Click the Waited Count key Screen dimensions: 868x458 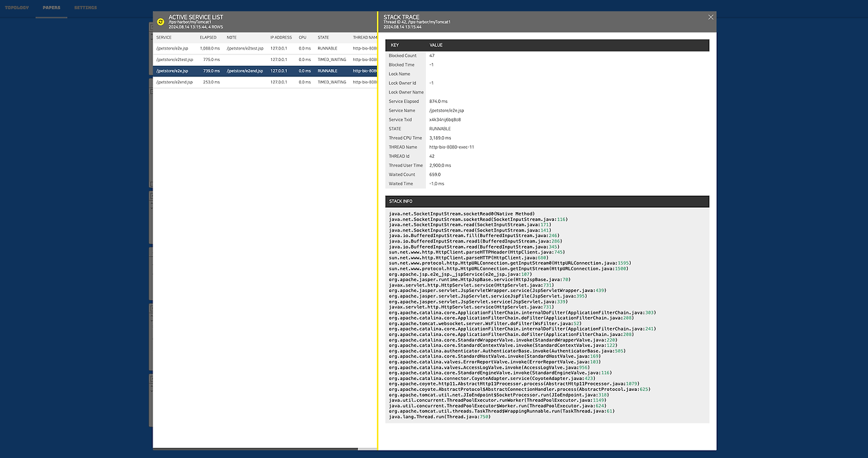(x=402, y=174)
